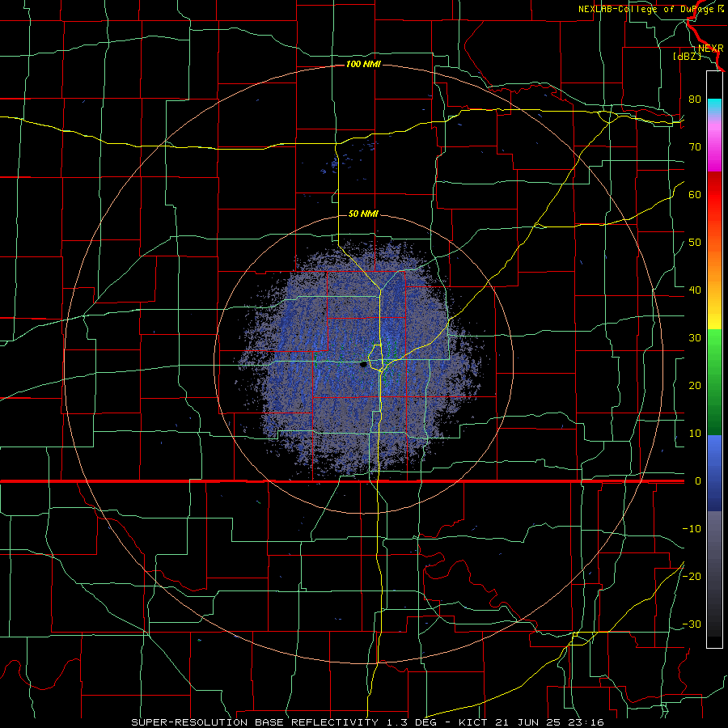
Task: Click the 40 value on the dBZ scale
Action: click(x=695, y=290)
